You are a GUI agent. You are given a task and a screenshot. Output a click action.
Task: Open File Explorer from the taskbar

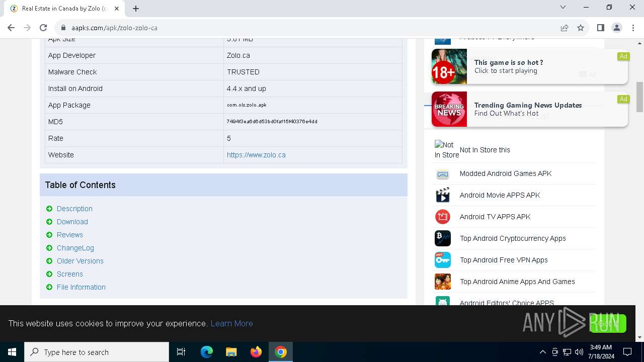click(x=231, y=352)
